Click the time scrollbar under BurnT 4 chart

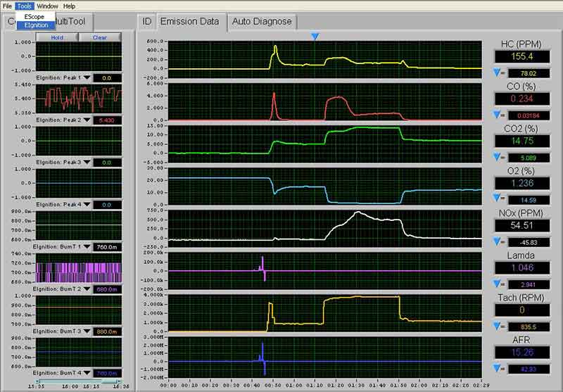77,381
